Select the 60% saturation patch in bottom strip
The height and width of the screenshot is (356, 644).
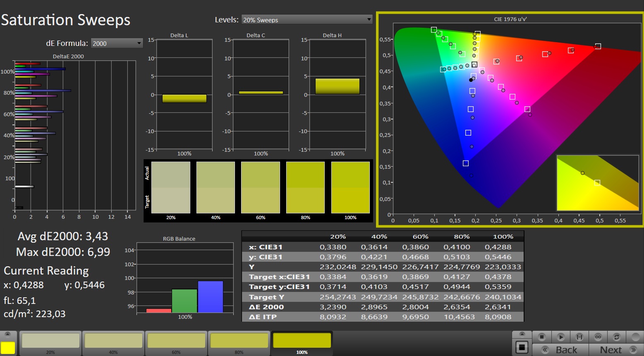click(x=176, y=341)
